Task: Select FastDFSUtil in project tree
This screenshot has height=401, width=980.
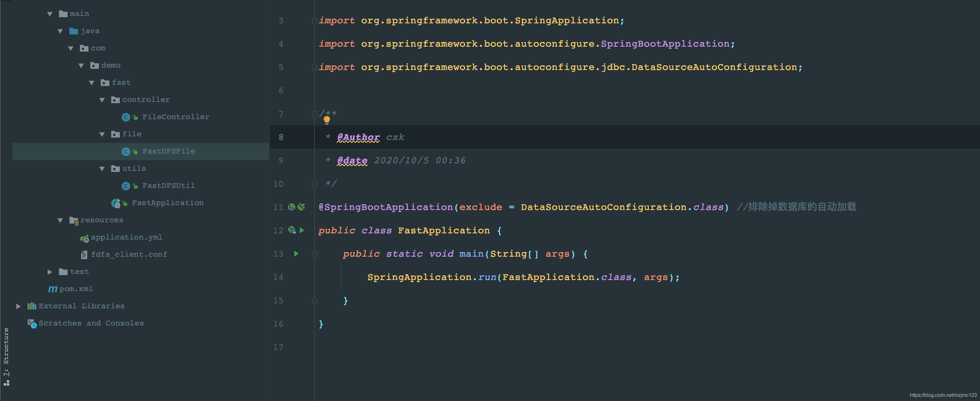Action: pyautogui.click(x=169, y=186)
